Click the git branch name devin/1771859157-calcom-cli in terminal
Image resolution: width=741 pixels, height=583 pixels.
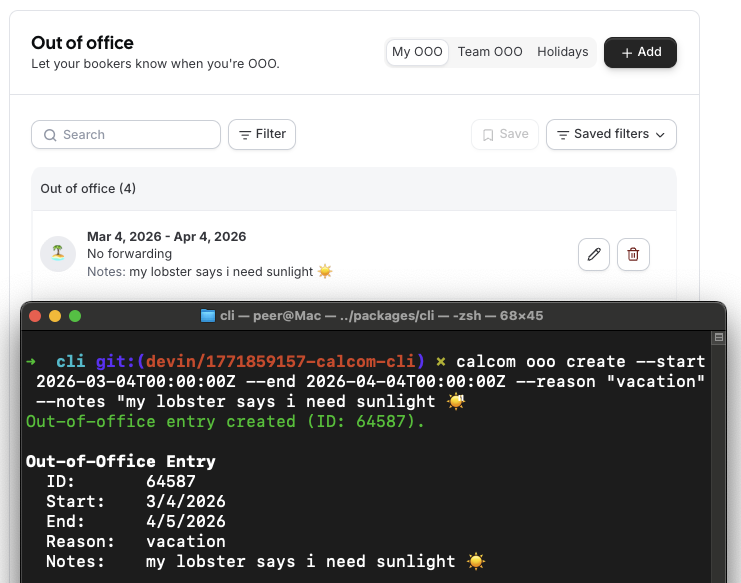click(x=280, y=361)
